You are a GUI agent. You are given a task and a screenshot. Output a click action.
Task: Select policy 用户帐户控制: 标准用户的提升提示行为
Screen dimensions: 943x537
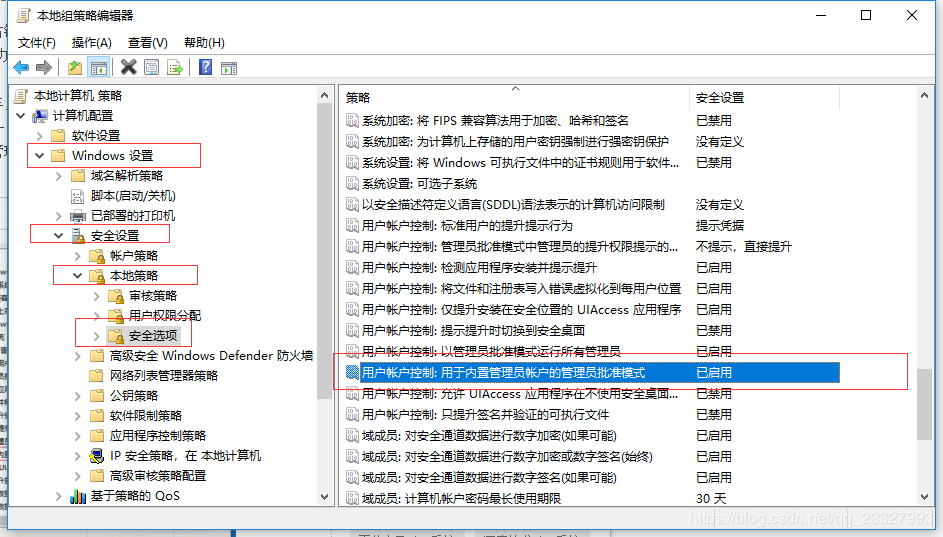(x=467, y=226)
